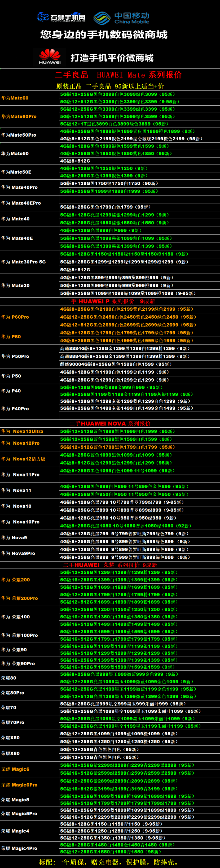Select the '荣耀 Magic4Pro' model cell

[x=30, y=848]
